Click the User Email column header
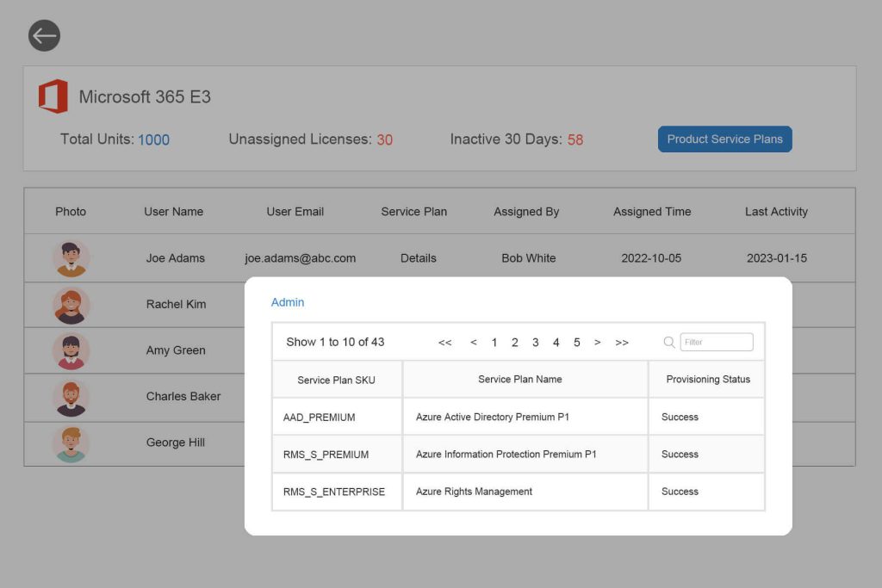The height and width of the screenshot is (588, 882). 295,212
